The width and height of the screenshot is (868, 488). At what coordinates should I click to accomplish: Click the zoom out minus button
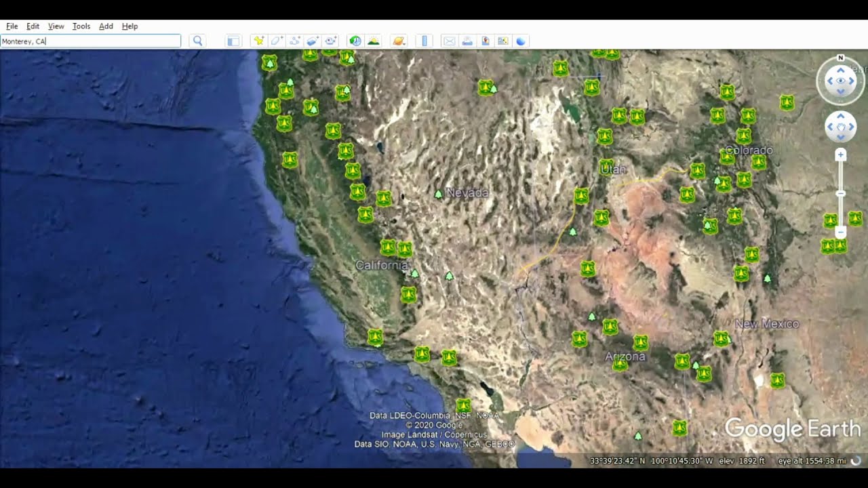(841, 232)
